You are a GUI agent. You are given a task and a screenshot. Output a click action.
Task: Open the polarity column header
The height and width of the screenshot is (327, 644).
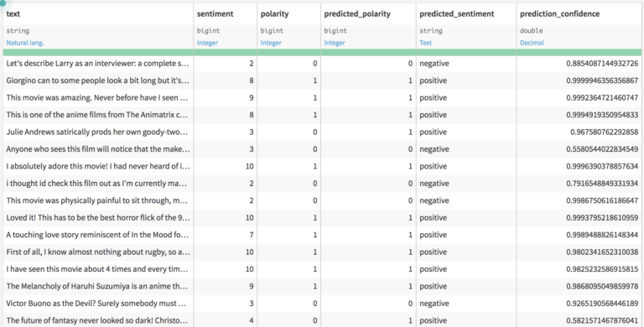(x=274, y=13)
